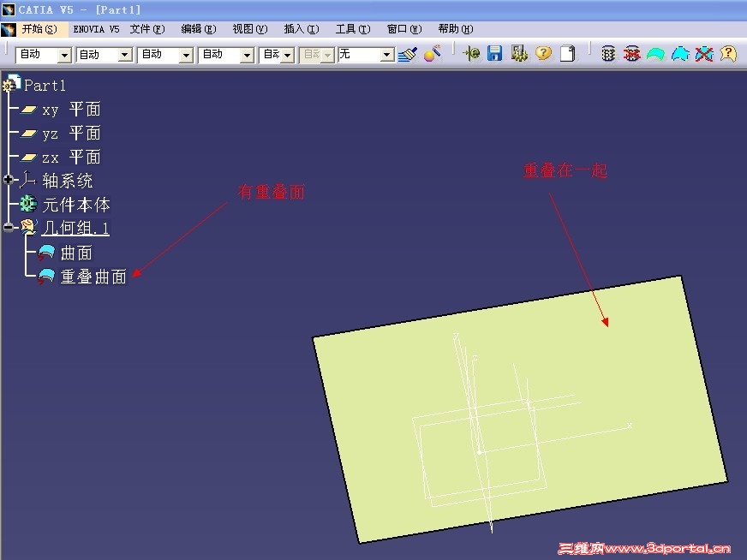Image resolution: width=747 pixels, height=560 pixels.
Task: Open the ENOVIA V5 menu
Action: point(96,29)
